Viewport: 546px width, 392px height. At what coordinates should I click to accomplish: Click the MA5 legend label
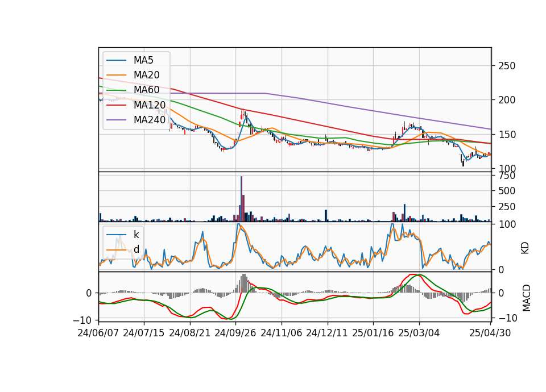click(143, 60)
